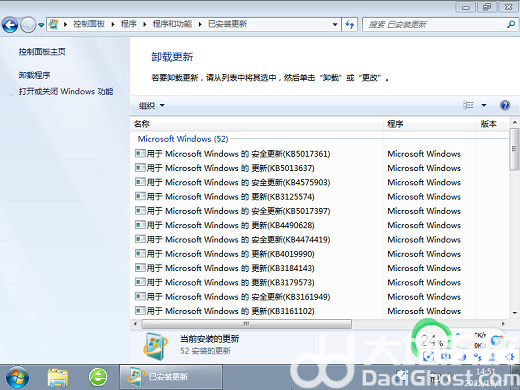Open the blue help question mark
Screen dimensions: 520x390
point(505,105)
